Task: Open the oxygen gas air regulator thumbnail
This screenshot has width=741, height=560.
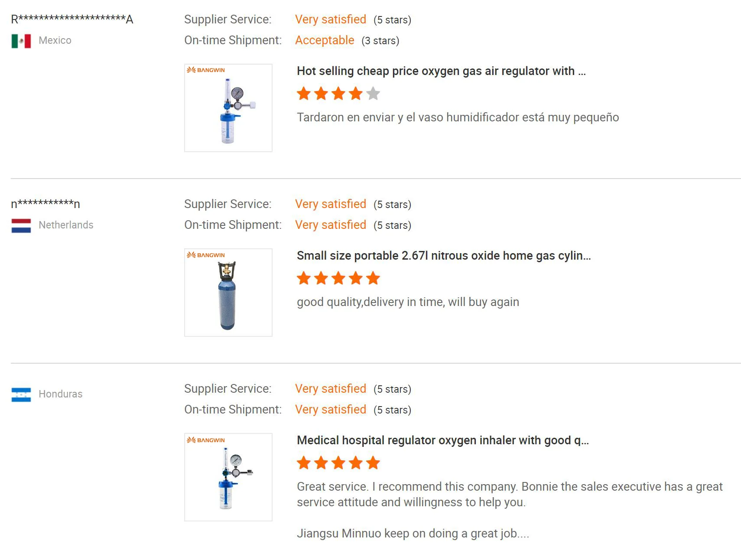Action: (x=228, y=108)
